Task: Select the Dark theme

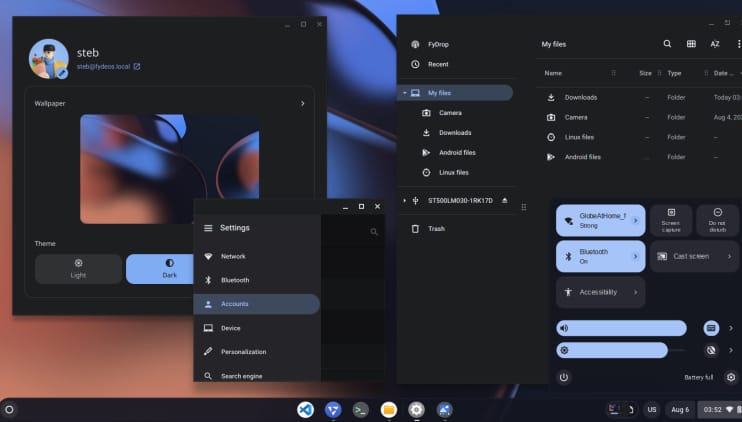Action: click(161, 269)
